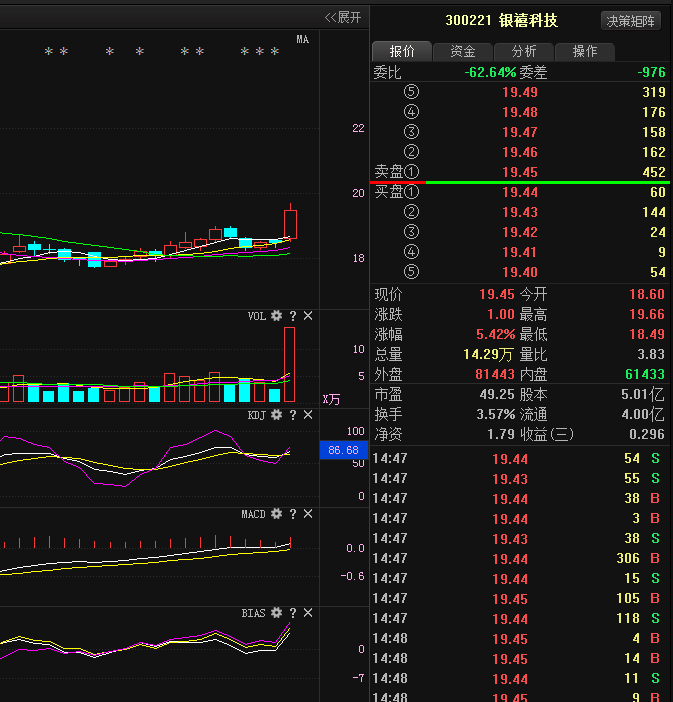
Task: Click KDJ current value 86.68 marker
Action: (x=343, y=450)
